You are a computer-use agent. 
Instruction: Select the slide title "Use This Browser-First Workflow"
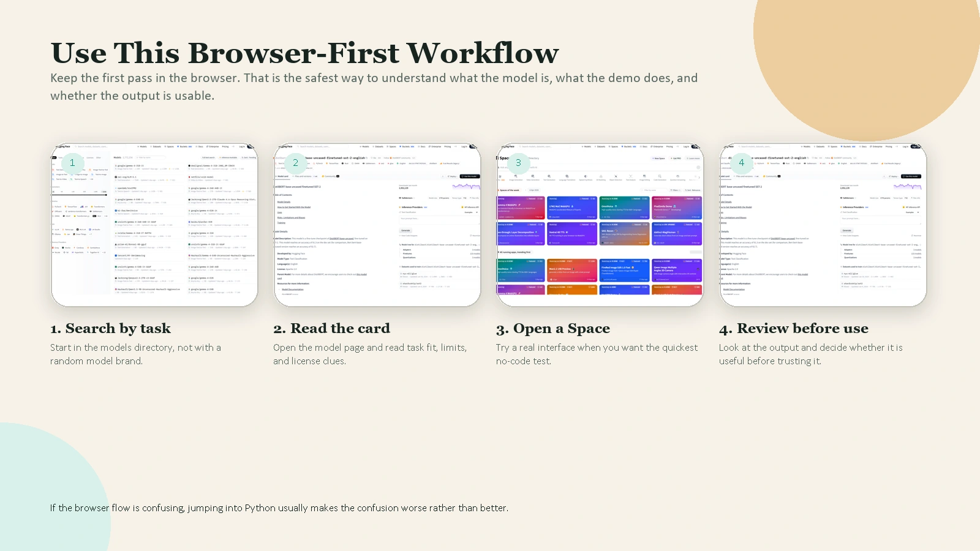(304, 53)
